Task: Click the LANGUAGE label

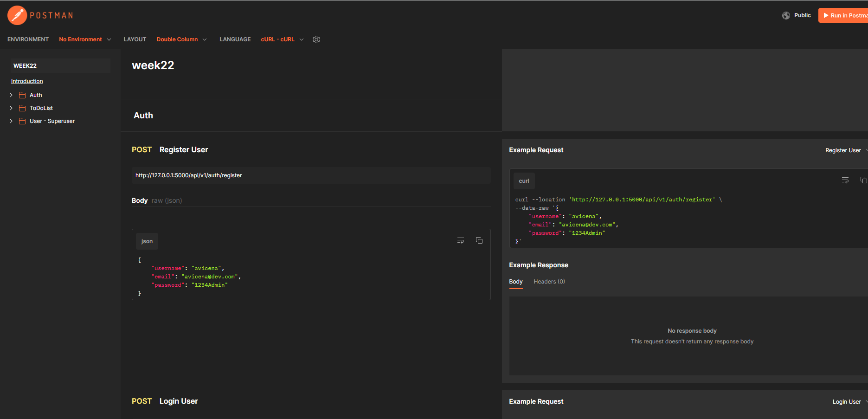Action: tap(235, 39)
